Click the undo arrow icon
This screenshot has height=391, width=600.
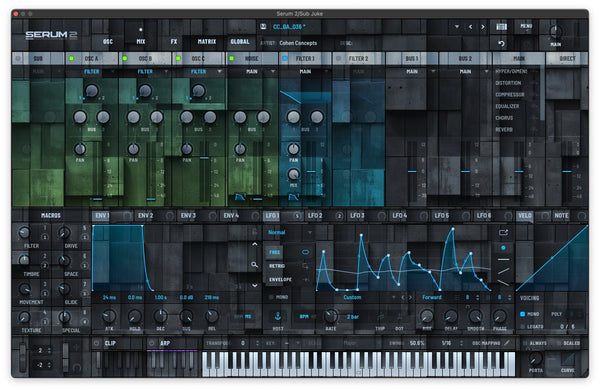501,43
